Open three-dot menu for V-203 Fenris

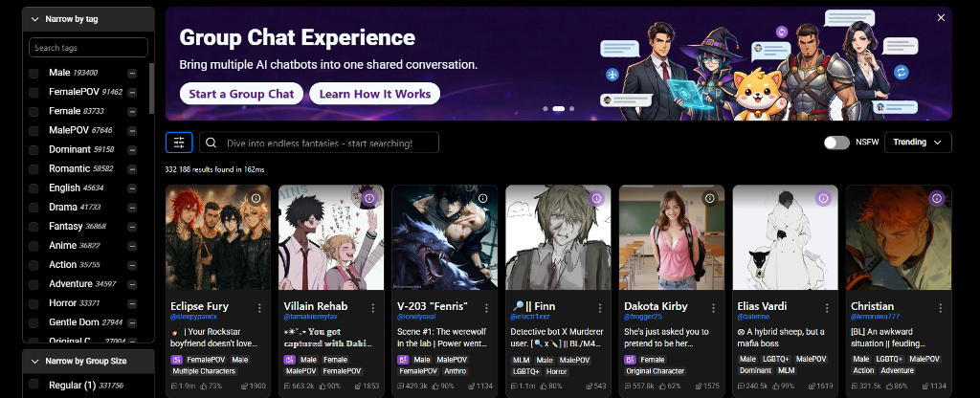(486, 308)
